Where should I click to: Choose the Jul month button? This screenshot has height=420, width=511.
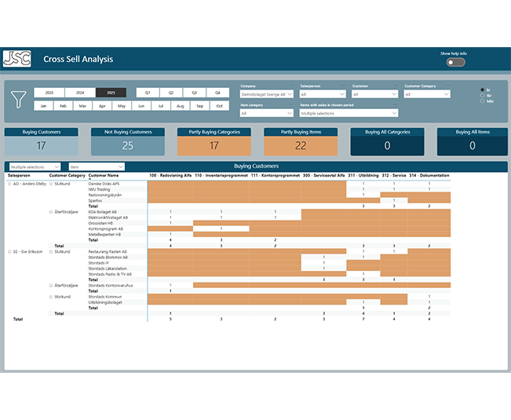[161, 106]
